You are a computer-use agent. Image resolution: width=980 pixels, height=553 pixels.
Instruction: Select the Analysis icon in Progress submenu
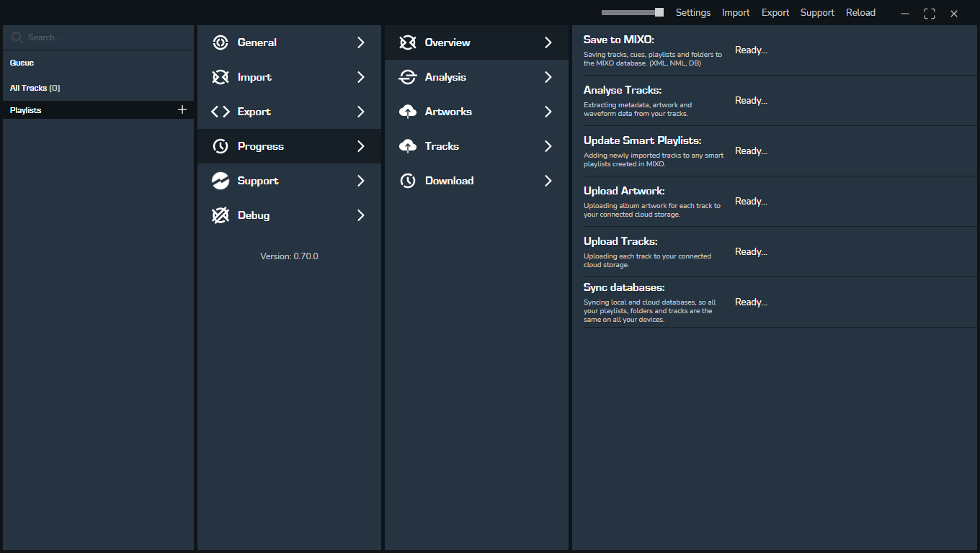tap(408, 77)
